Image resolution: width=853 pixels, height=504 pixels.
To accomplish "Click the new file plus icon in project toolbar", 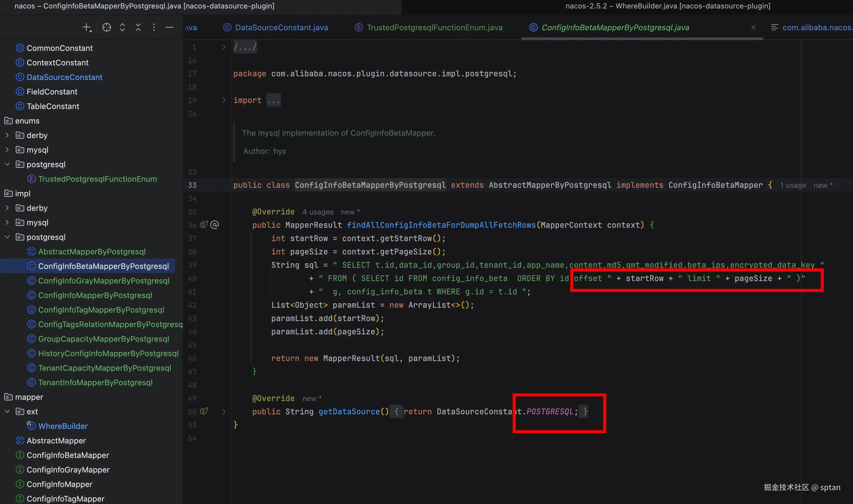I will [87, 28].
